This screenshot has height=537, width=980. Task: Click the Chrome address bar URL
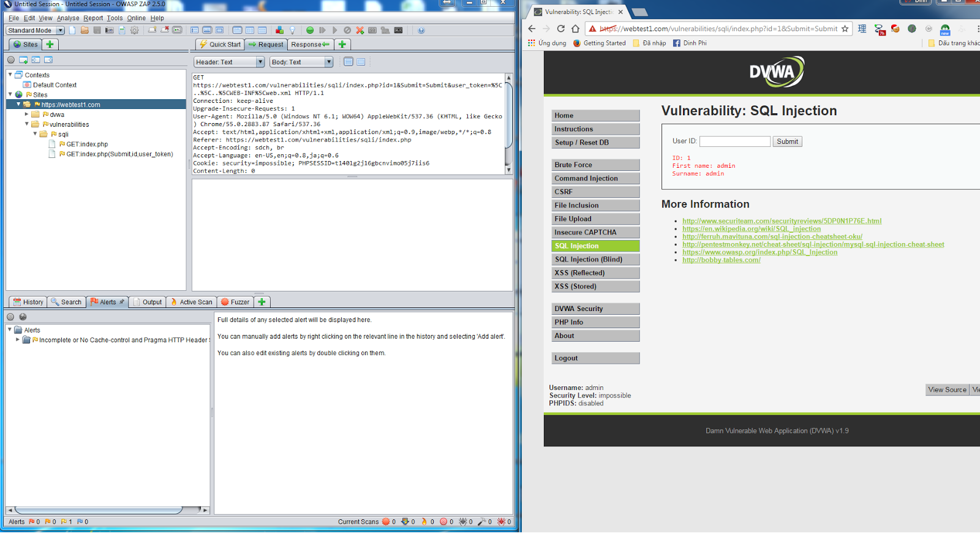pos(718,29)
